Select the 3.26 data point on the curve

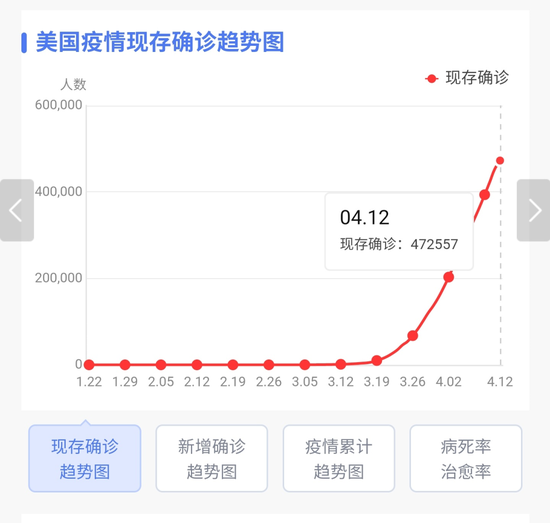[412, 336]
